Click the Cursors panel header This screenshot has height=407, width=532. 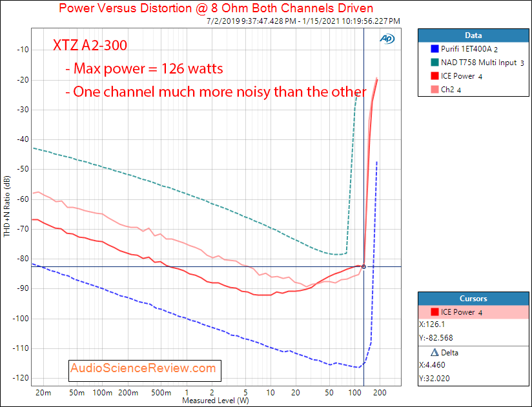473,299
